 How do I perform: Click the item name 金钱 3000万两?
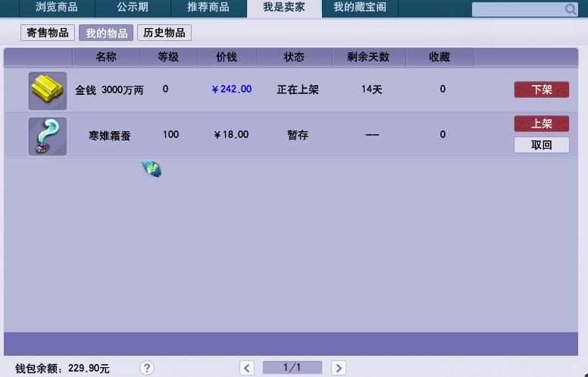109,90
